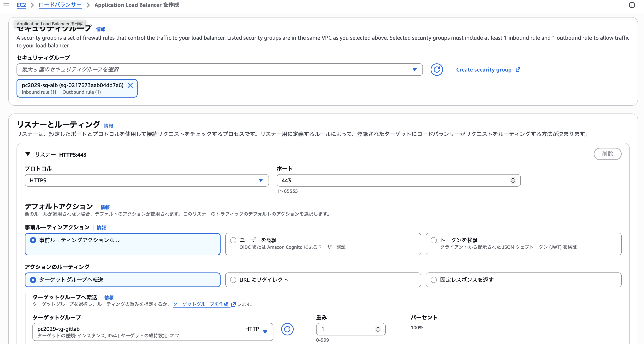Screen dimensions: 644x344
Task: Open 情報 link beside リスナーとルーティング
Action: (x=108, y=126)
